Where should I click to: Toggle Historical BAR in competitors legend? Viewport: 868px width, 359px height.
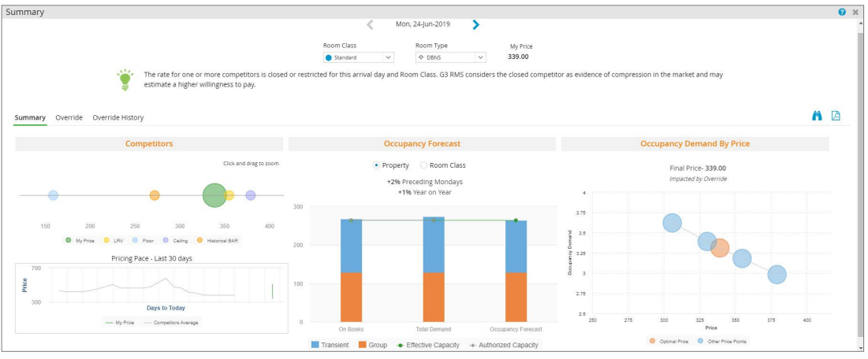click(x=220, y=240)
